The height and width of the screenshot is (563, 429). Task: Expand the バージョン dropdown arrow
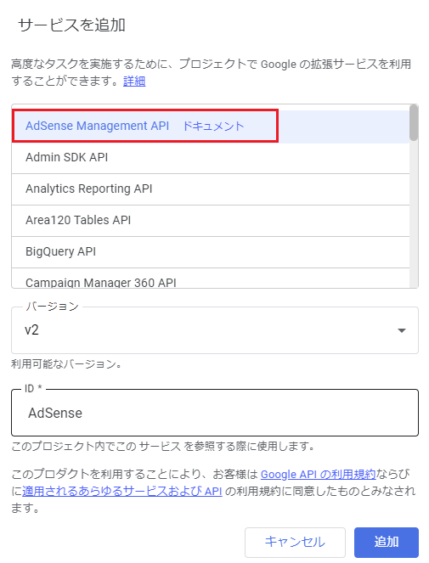pos(402,330)
